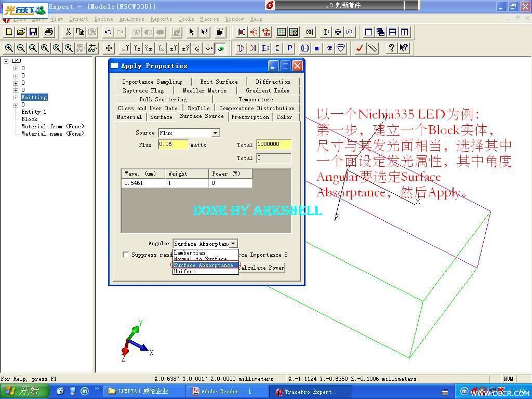Viewport: 532px width, 399px height.
Task: Click the Print icon
Action: pyautogui.click(x=48, y=32)
